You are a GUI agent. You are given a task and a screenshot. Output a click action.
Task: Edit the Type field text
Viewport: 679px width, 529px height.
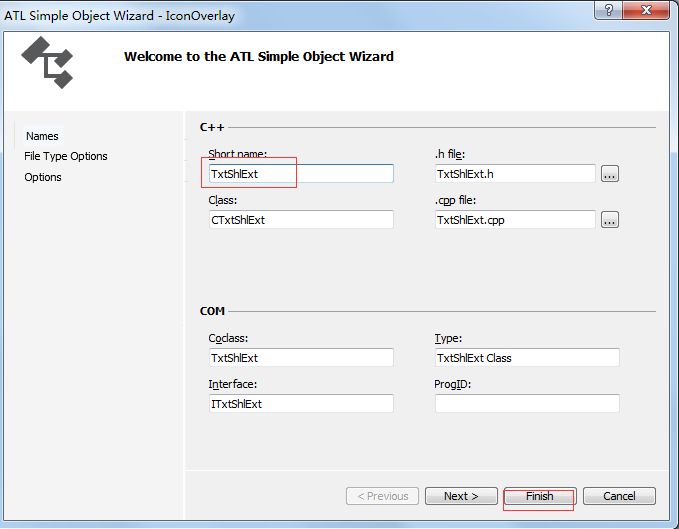pyautogui.click(x=526, y=357)
